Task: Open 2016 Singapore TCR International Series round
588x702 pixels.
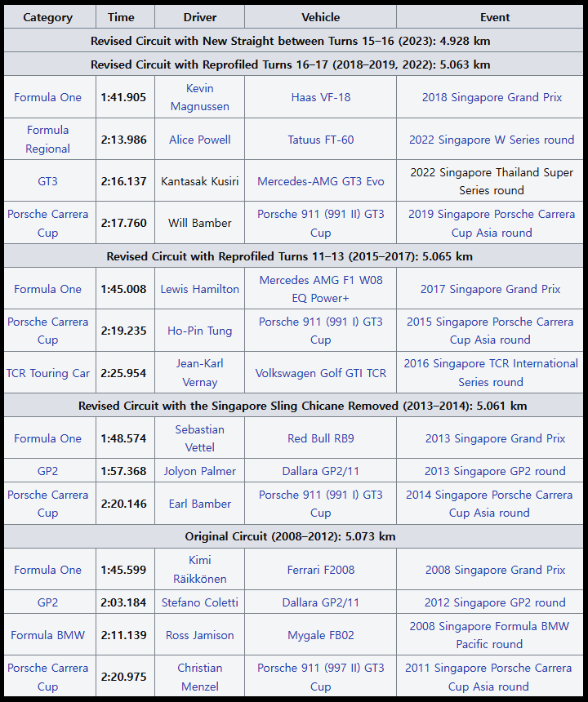Action: (491, 372)
